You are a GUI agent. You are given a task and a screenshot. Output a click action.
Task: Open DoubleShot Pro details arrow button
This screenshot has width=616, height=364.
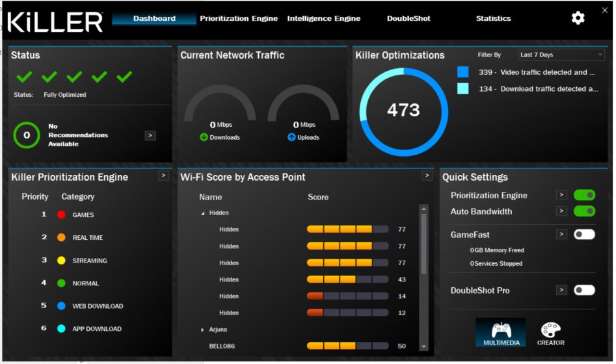[561, 291]
